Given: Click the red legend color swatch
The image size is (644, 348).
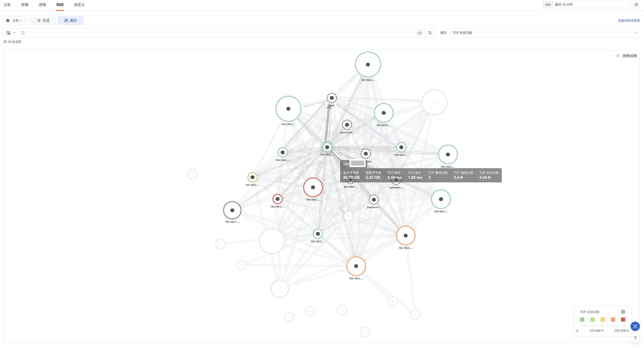Looking at the screenshot, I should [x=623, y=320].
